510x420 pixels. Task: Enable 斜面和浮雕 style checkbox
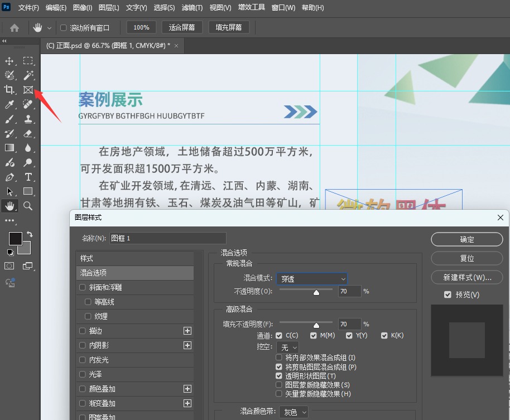point(83,287)
